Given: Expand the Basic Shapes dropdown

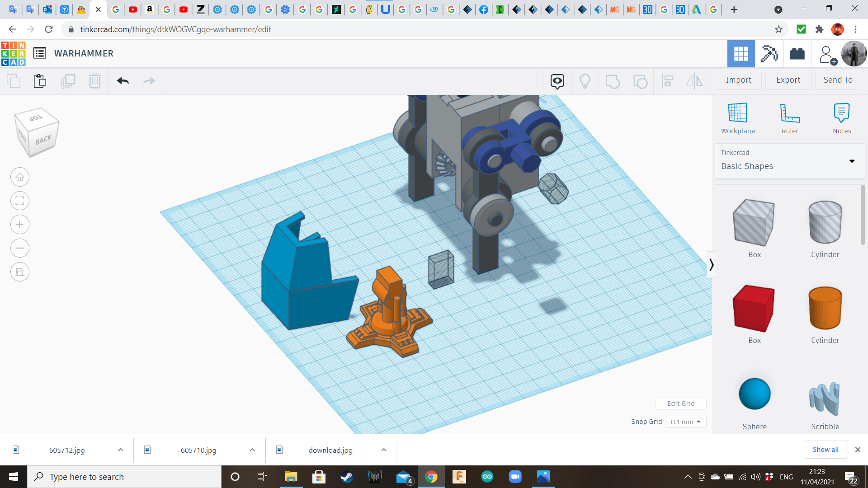Looking at the screenshot, I should pyautogui.click(x=852, y=161).
